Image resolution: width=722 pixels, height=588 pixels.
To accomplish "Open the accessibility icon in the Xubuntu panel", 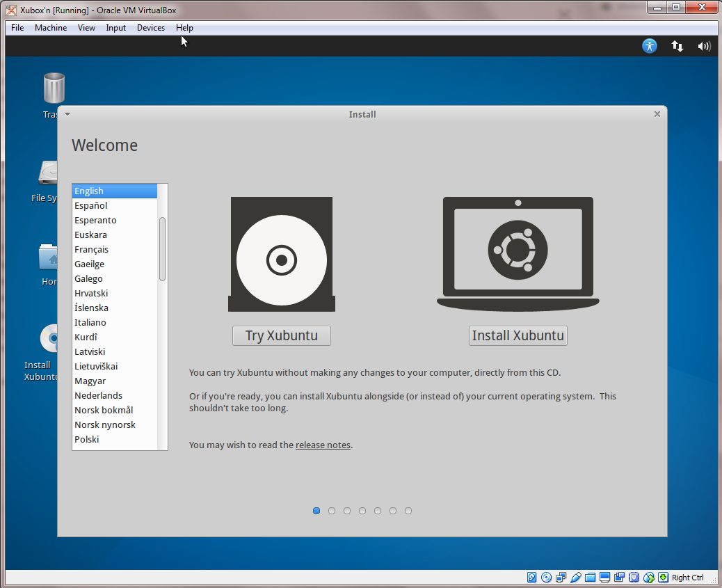I will coord(649,46).
